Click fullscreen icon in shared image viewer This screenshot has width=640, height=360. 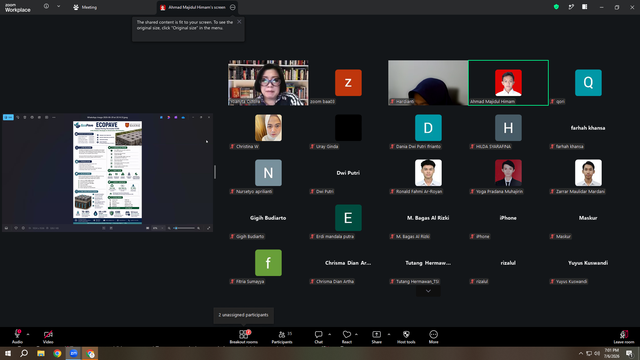click(209, 228)
